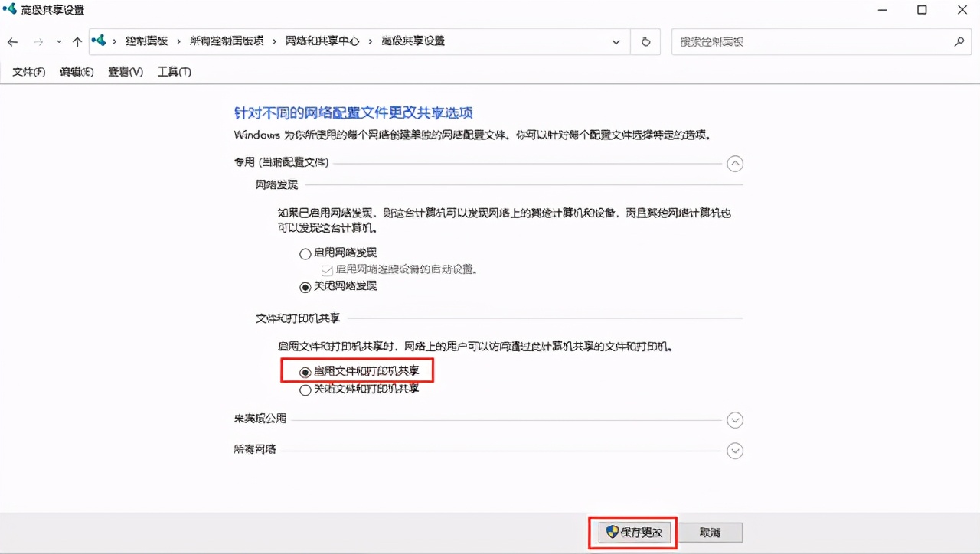Screen dimensions: 980x554
Task: Collapse the 专用(当前配置文件) section
Action: (x=735, y=163)
